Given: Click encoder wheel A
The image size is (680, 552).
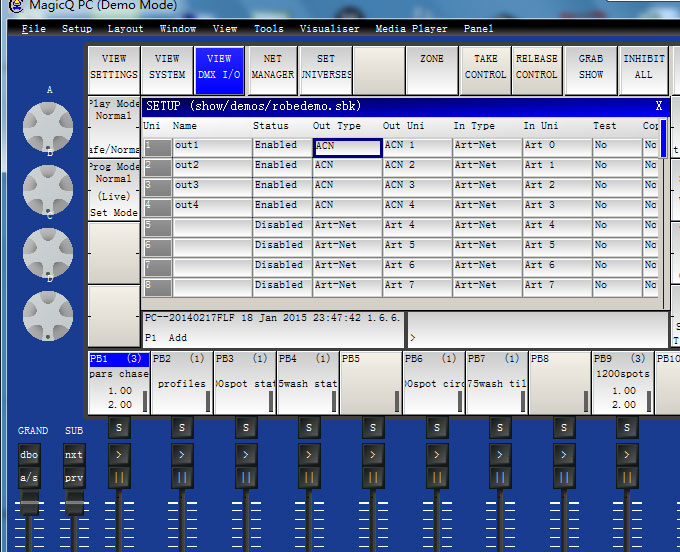Looking at the screenshot, I should [x=48, y=127].
